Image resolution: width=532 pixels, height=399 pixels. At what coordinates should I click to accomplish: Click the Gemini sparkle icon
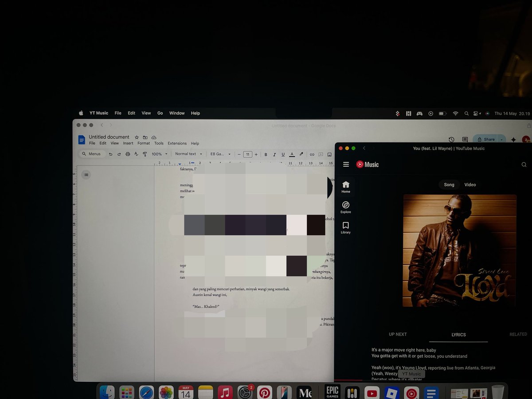click(x=513, y=139)
